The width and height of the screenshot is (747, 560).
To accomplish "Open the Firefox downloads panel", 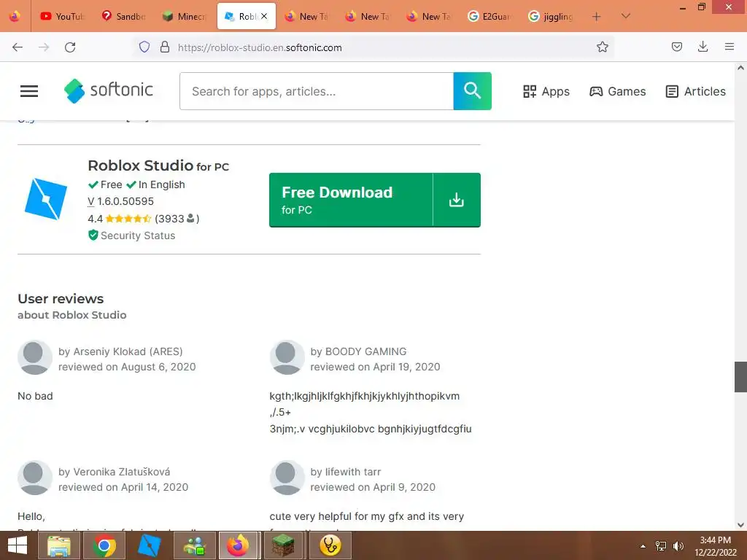I will click(x=703, y=47).
